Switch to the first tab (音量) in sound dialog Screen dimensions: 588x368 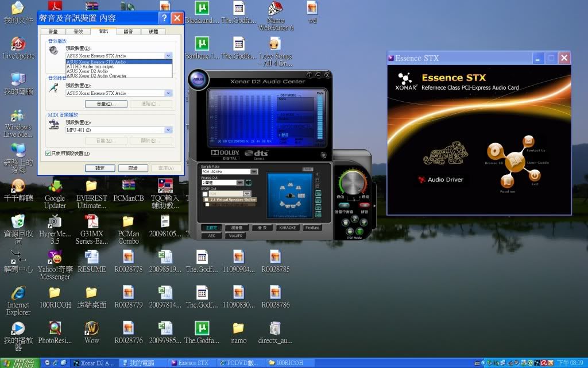coord(53,32)
